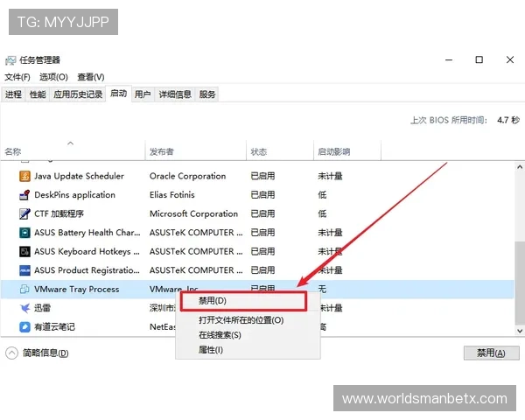Click the vertical scrollbar thumb
525x420 pixels.
pyautogui.click(x=520, y=283)
